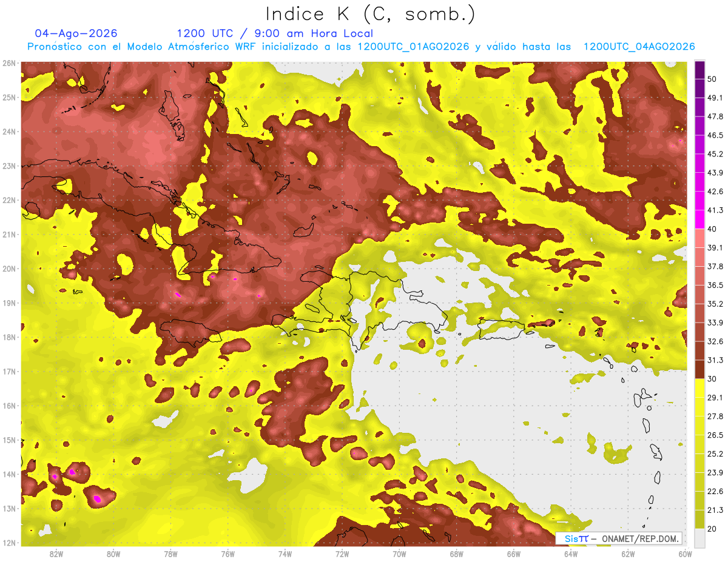The image size is (728, 562).
Task: Click the colorbar value 49.1
Action: [x=715, y=98]
